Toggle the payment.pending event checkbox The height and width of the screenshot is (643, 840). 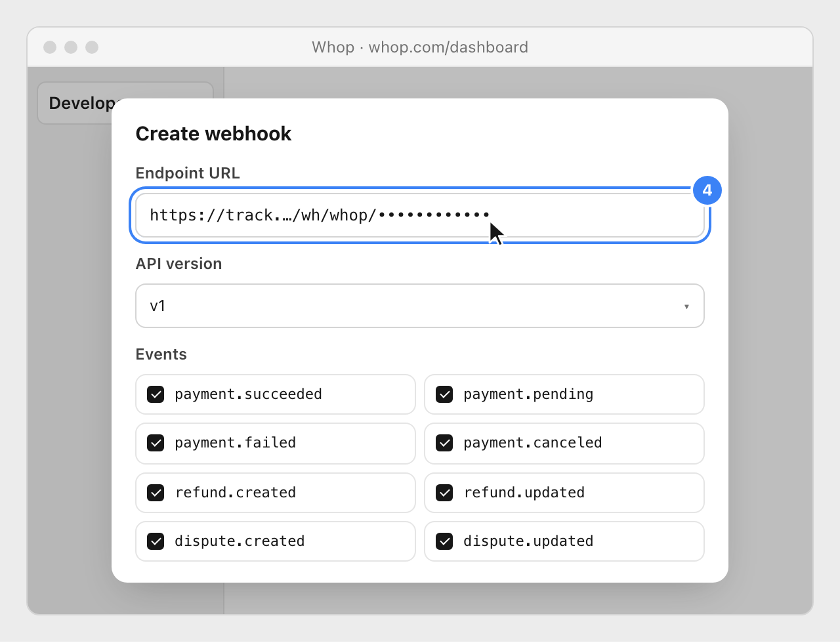click(x=444, y=394)
